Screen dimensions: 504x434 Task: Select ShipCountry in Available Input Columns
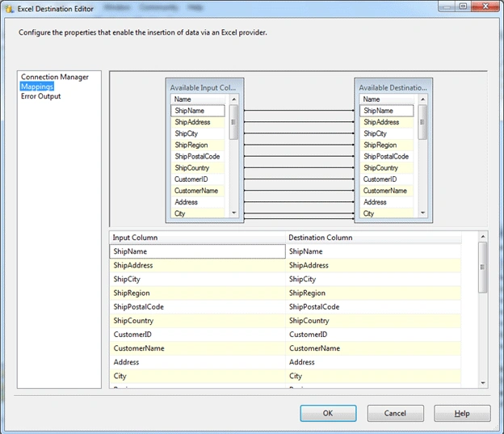(x=198, y=168)
